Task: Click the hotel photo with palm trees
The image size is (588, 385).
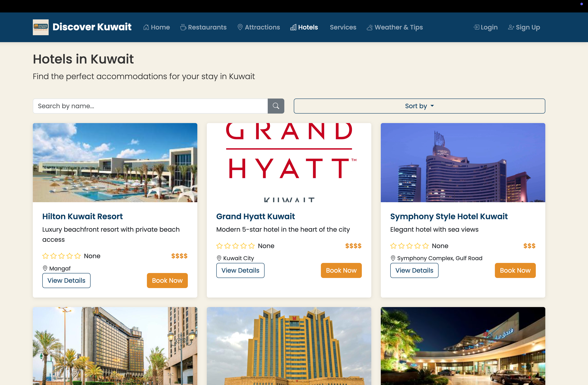Action: [x=115, y=346]
